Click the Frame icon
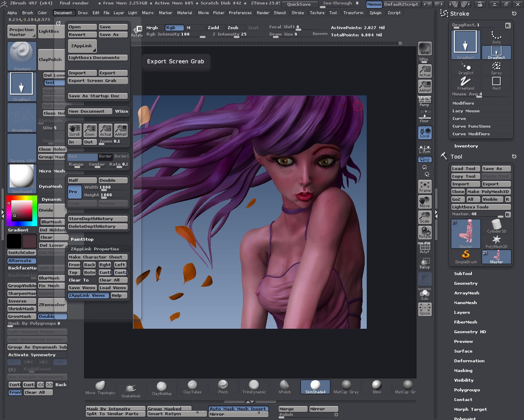This screenshot has height=420, width=524. (x=425, y=187)
